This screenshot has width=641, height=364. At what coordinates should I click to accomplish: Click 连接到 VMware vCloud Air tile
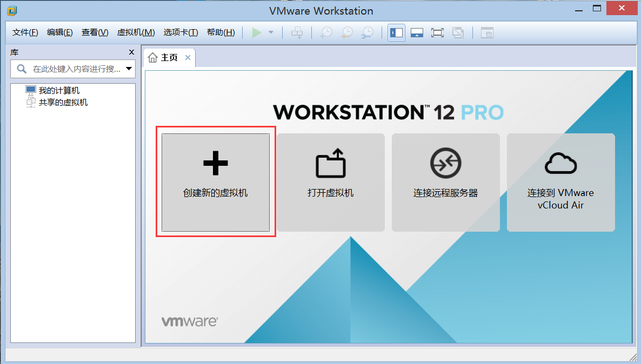(x=561, y=182)
